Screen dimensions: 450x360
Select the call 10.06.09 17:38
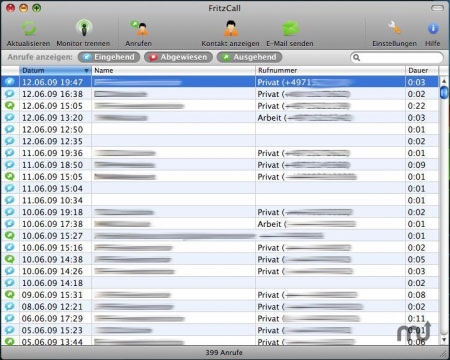(220, 224)
